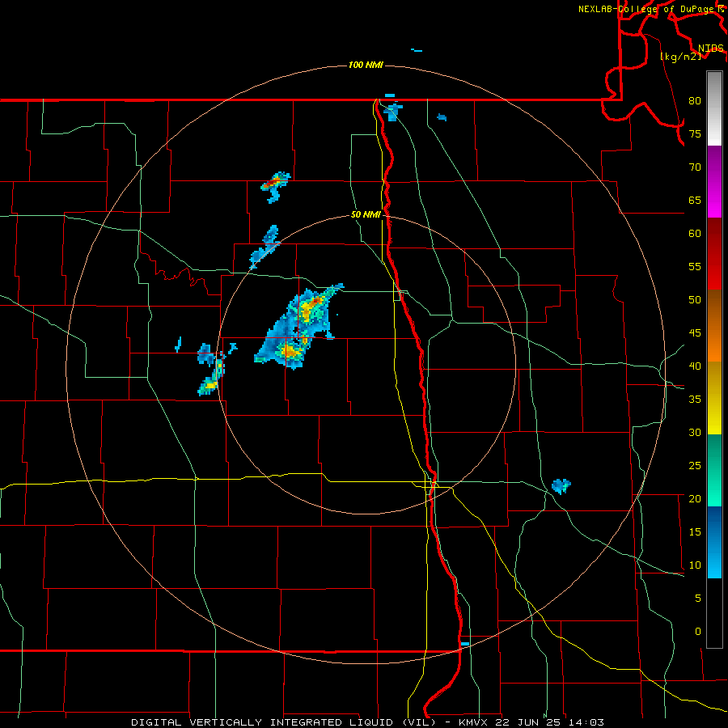
Task: Click the scale value 40
Action: click(x=695, y=366)
